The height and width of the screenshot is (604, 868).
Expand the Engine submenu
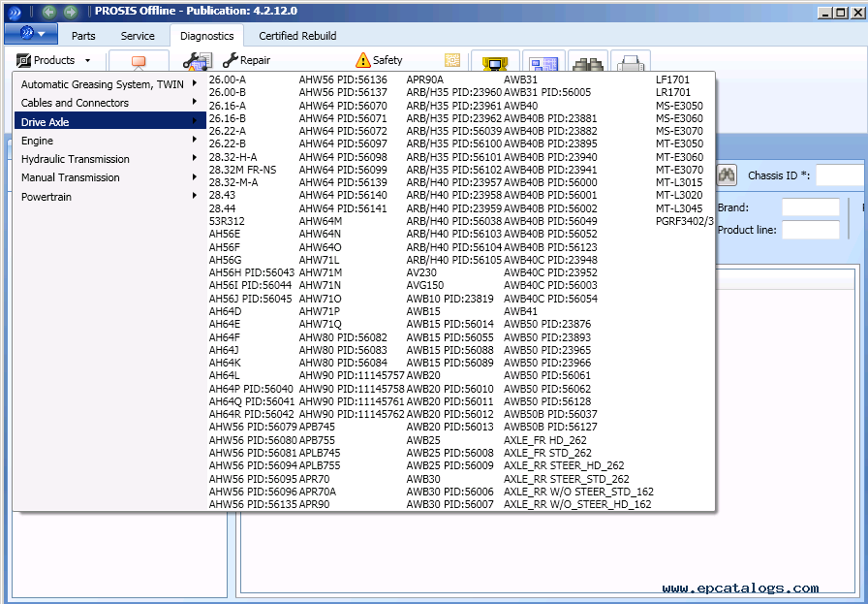click(109, 141)
